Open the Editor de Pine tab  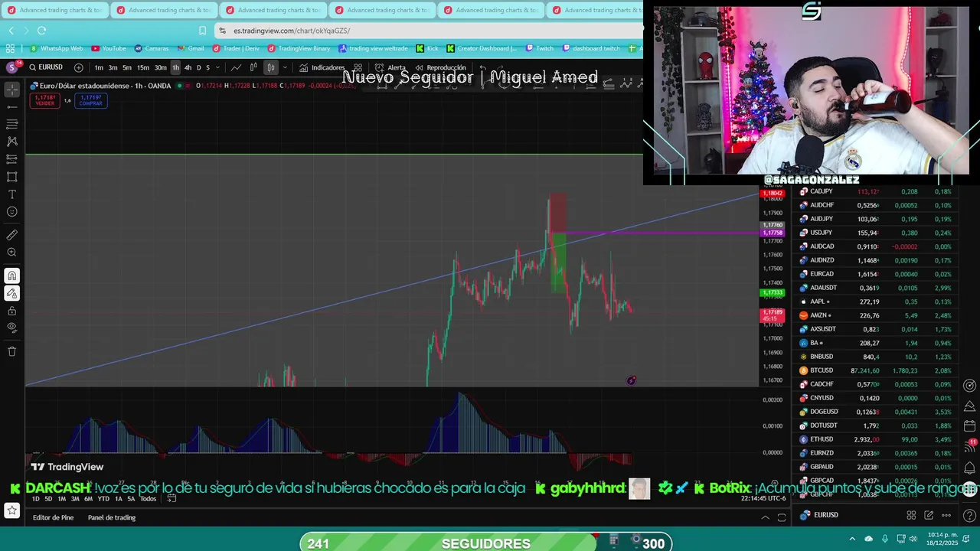[x=53, y=517]
